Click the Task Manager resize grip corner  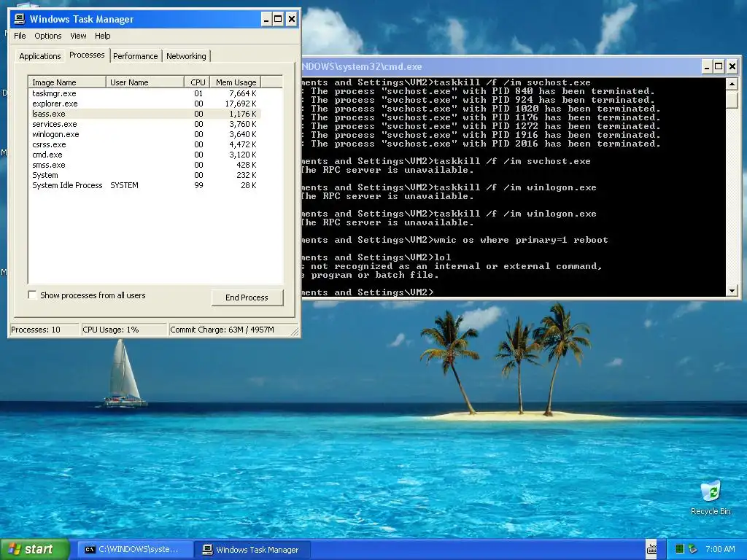295,332
